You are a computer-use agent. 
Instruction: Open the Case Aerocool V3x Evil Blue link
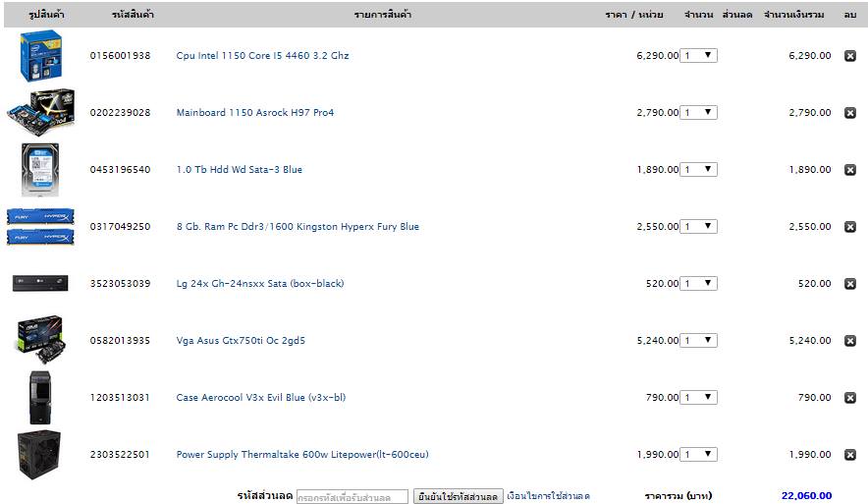pyautogui.click(x=261, y=397)
